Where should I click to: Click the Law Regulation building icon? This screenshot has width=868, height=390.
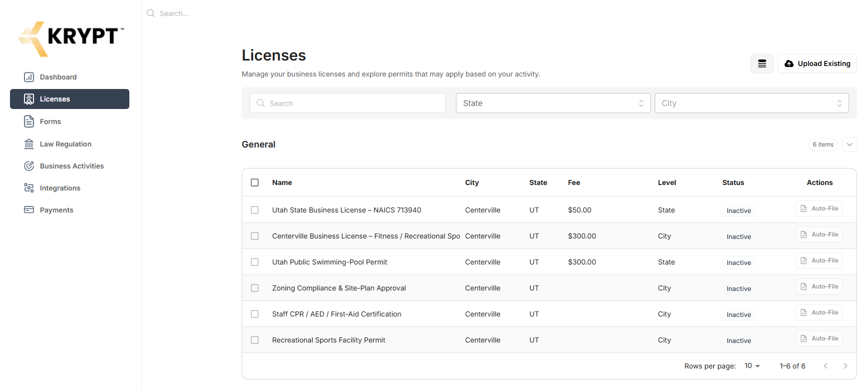29,144
